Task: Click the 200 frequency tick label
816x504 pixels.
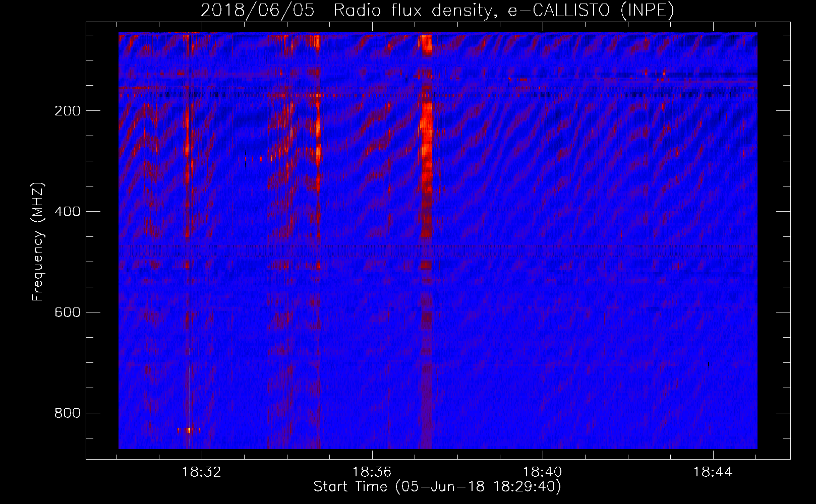Action: click(x=67, y=111)
